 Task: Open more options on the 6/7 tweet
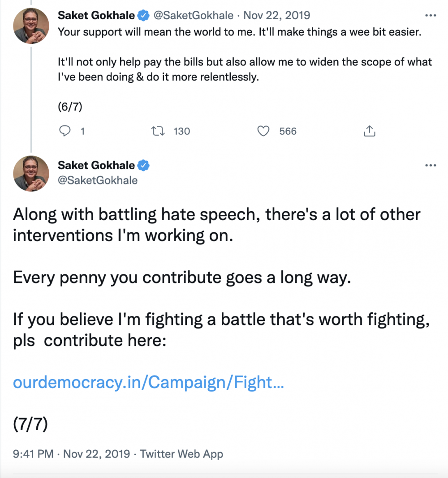coord(430,16)
